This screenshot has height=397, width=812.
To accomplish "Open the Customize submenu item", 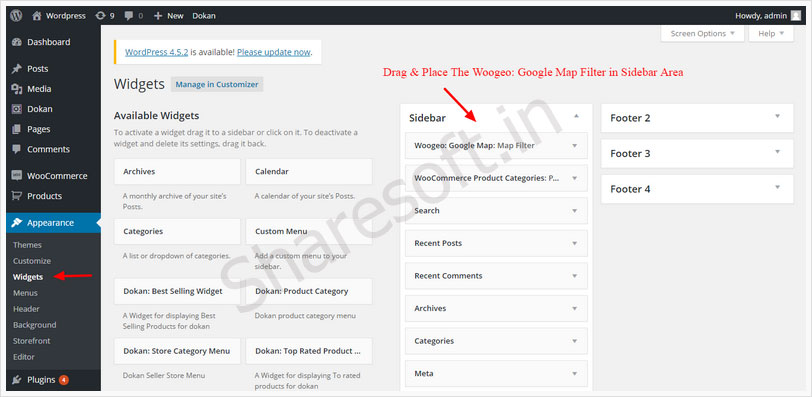I will (x=32, y=261).
